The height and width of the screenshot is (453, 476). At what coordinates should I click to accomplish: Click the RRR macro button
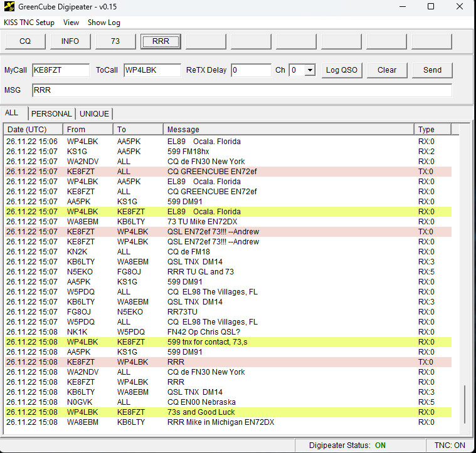[x=161, y=41]
